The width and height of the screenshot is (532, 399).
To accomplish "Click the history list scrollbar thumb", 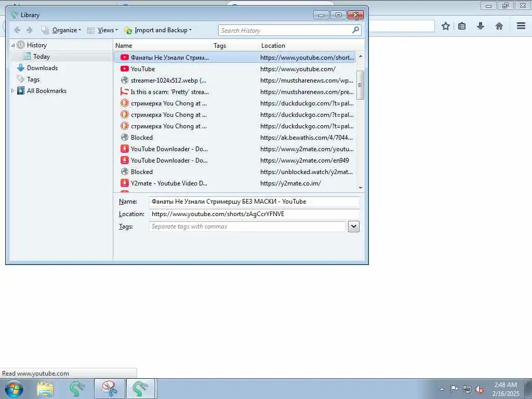I will click(x=361, y=85).
